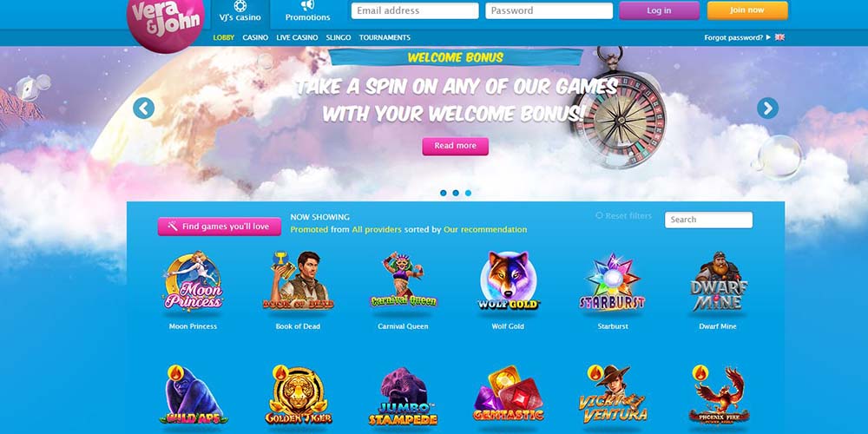Click in the Email address field

[415, 10]
